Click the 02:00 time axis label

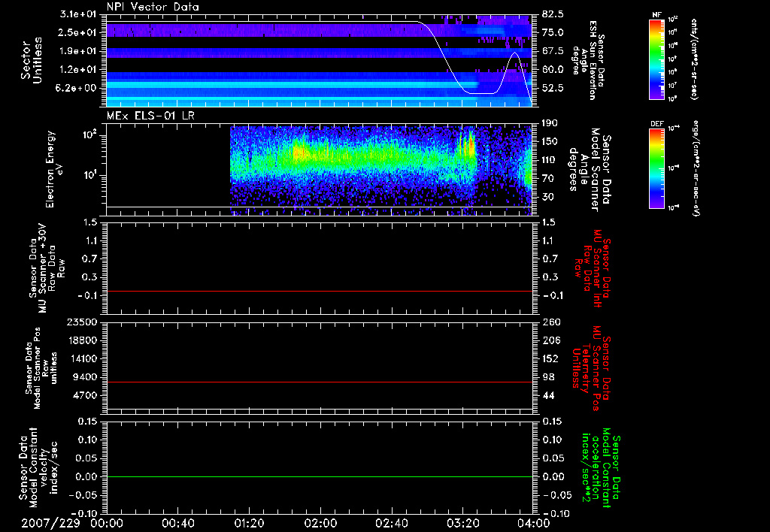[x=320, y=523]
